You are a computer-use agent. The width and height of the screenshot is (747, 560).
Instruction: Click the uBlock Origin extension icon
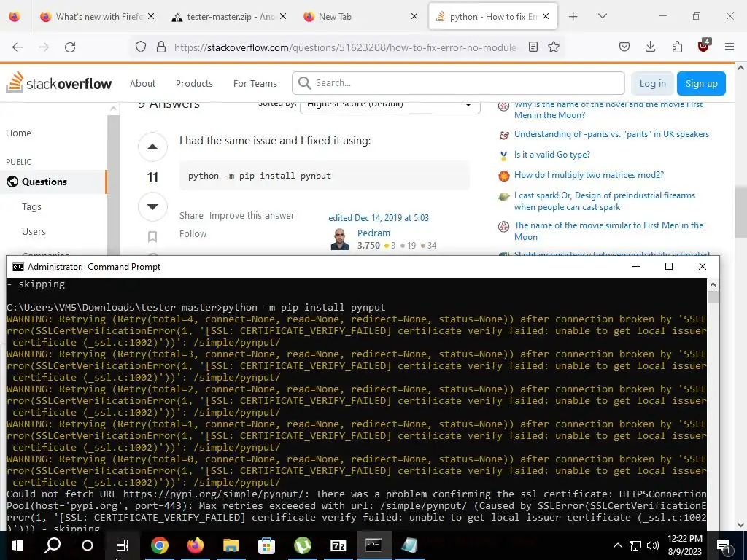click(704, 46)
